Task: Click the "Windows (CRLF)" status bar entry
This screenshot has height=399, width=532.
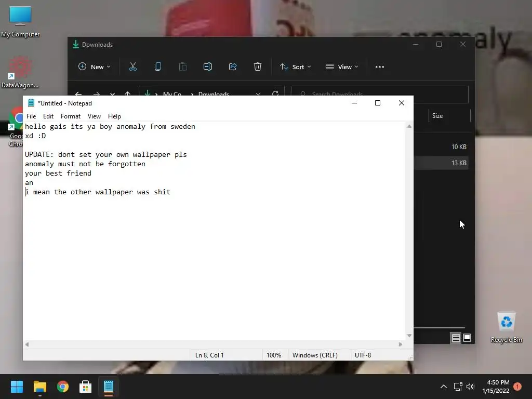Action: (315, 355)
